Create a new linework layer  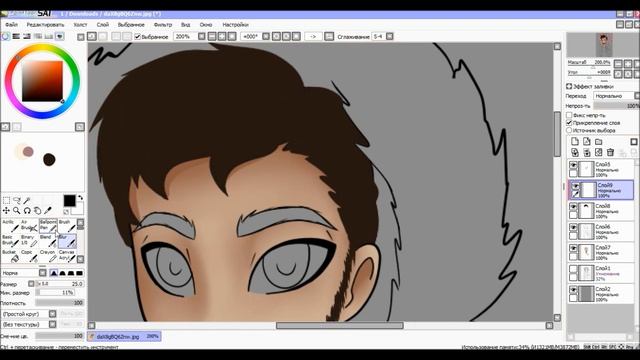(x=587, y=142)
